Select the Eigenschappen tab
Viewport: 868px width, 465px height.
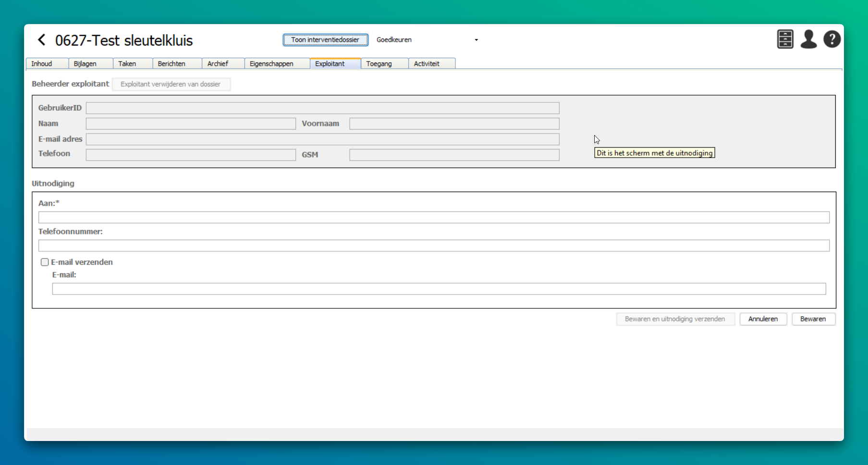[x=277, y=64]
